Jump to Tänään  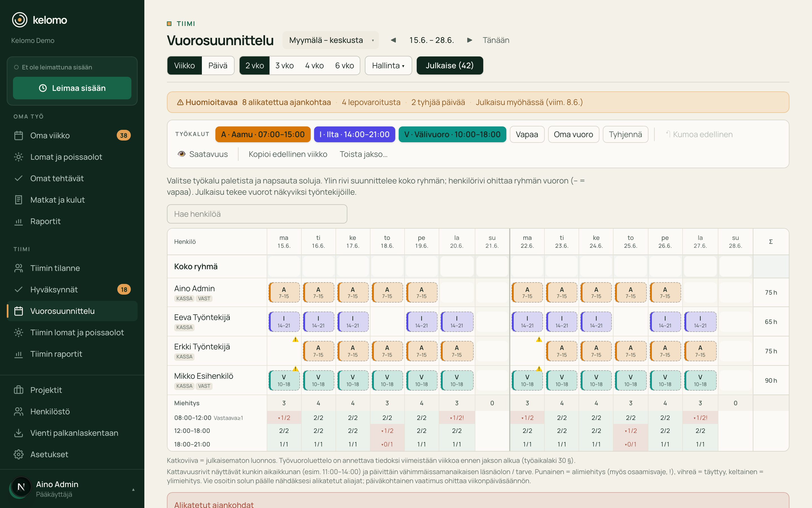[x=496, y=40]
